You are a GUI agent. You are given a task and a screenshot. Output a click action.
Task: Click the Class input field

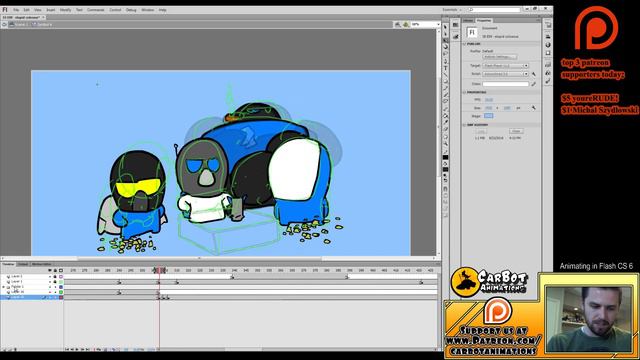point(506,84)
